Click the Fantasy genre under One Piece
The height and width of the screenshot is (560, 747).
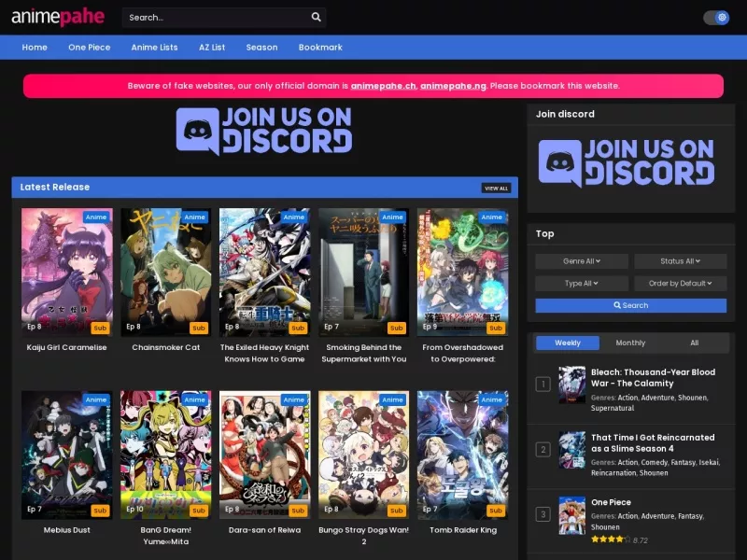[x=690, y=516]
